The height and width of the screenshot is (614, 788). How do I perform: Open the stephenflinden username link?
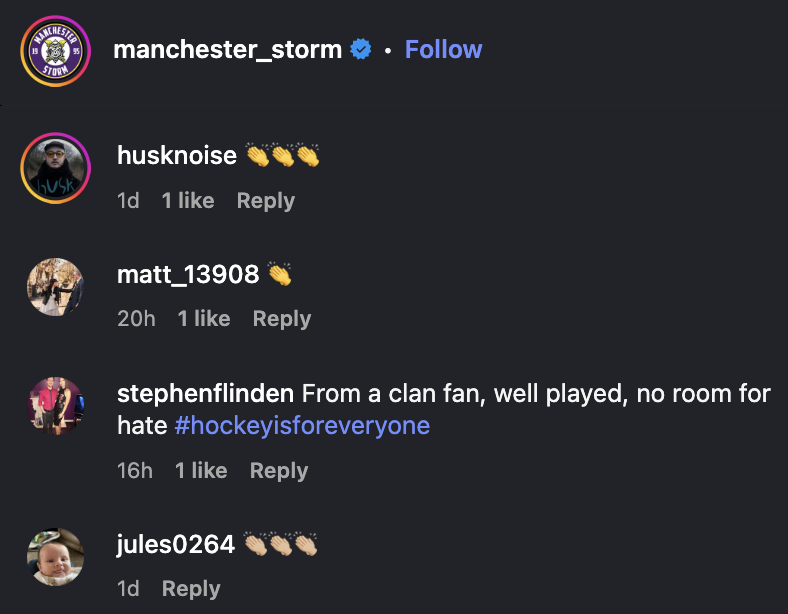[205, 394]
